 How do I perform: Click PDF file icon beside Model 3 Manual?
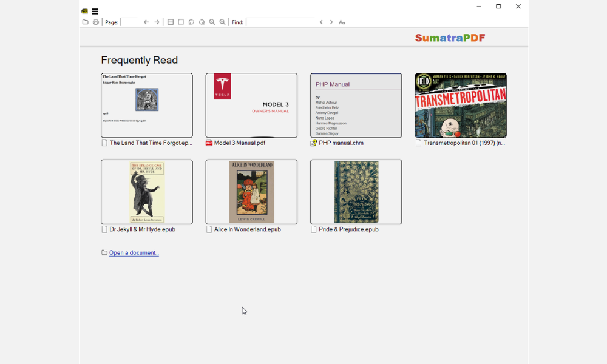coord(209,143)
